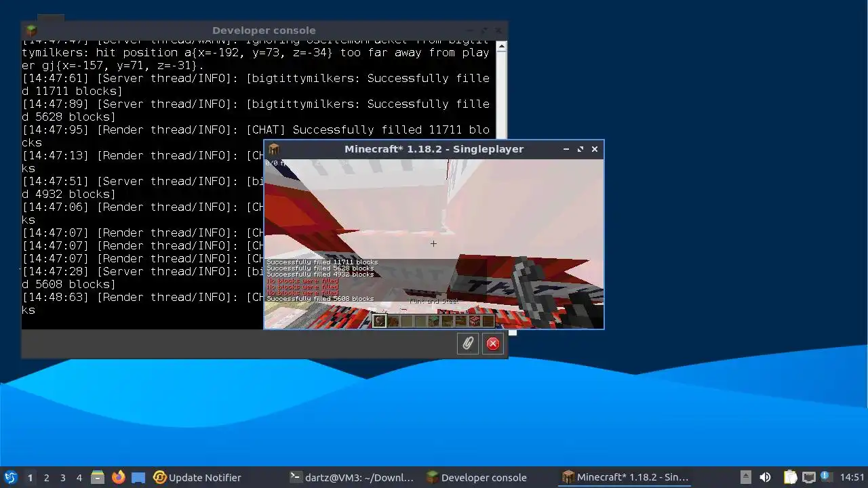Switch to workspace 1
Image resolution: width=868 pixels, height=488 pixels.
[x=30, y=477]
